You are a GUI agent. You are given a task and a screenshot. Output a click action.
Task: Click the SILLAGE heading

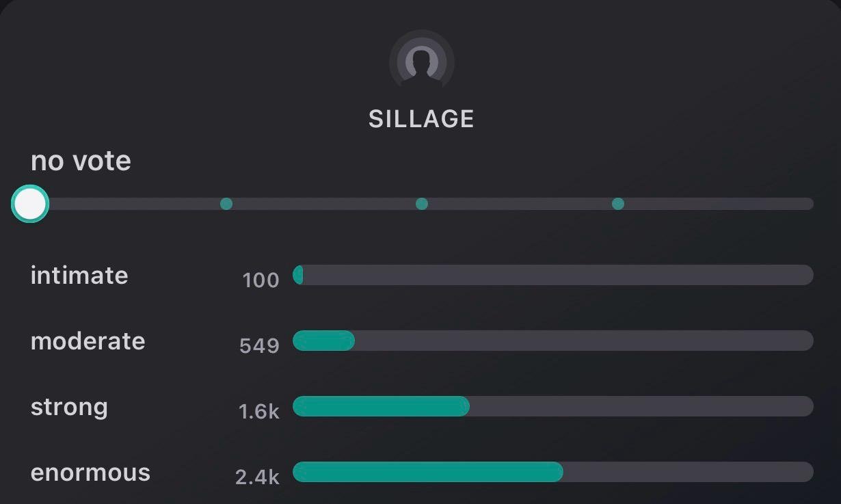pos(421,119)
